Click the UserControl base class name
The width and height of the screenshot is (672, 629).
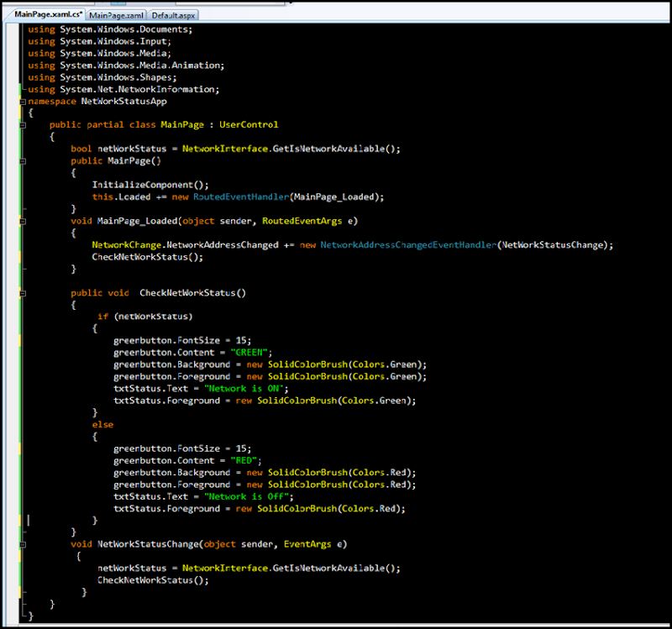(248, 124)
